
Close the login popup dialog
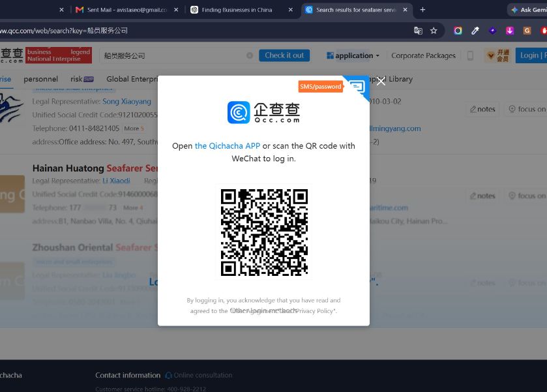click(x=381, y=81)
